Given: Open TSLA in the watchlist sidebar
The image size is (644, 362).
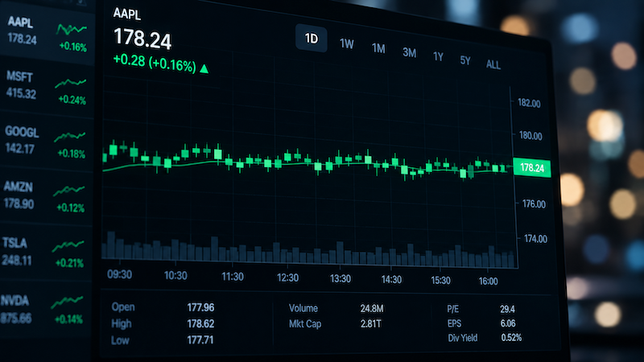Looking at the screenshot, I should 44,251.
